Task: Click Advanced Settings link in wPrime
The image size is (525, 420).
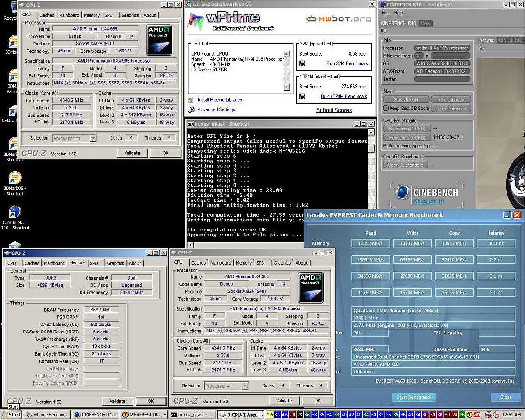Action: click(x=216, y=110)
